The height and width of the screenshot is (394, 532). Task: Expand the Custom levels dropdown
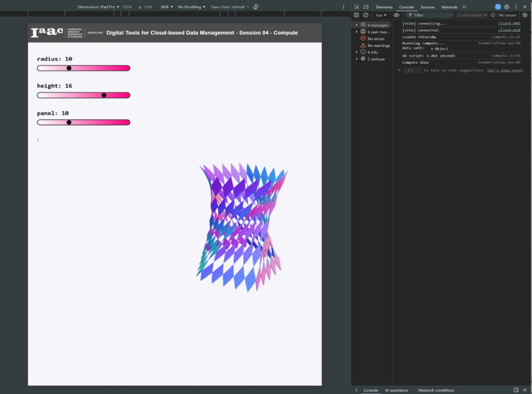pos(472,15)
